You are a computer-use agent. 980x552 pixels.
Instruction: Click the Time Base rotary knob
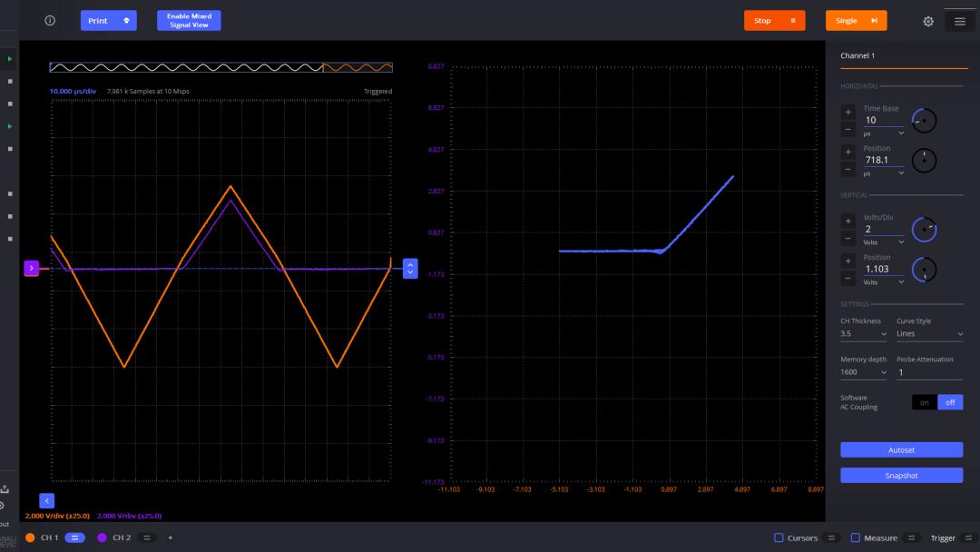[924, 121]
